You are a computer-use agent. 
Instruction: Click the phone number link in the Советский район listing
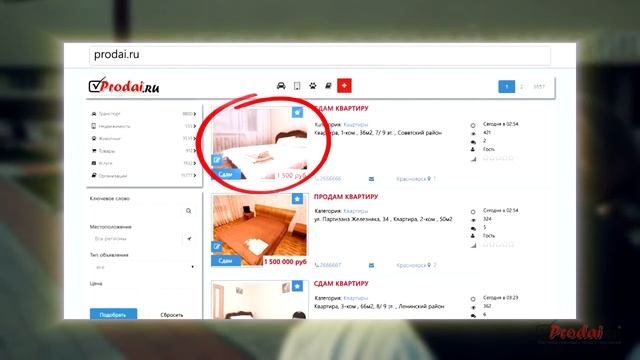(329, 179)
